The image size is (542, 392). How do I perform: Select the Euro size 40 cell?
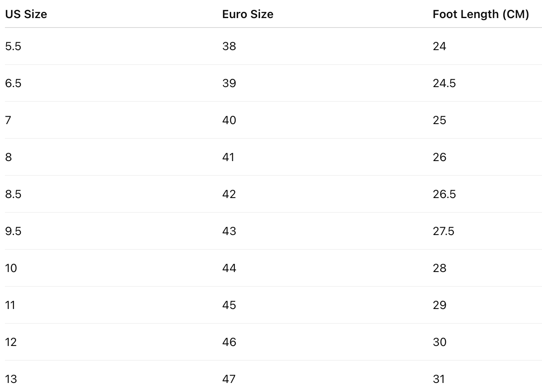pos(229,120)
